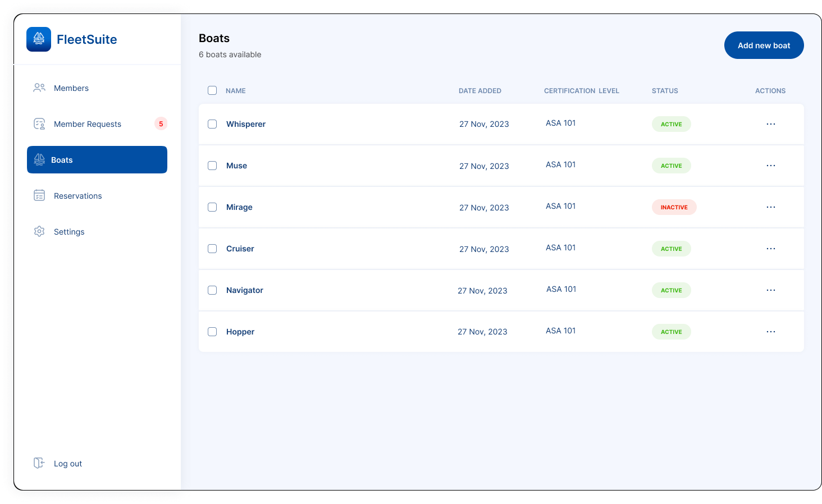Click the Member Requests icon in sidebar

point(39,123)
